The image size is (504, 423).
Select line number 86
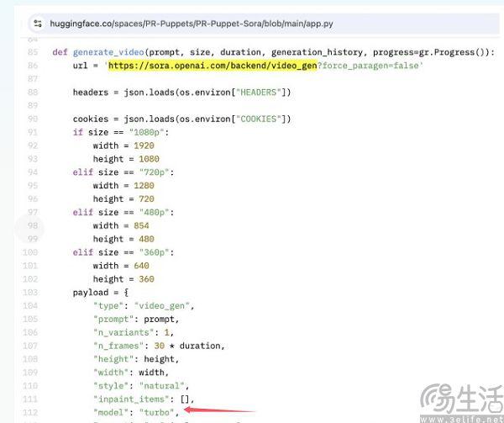(33, 66)
